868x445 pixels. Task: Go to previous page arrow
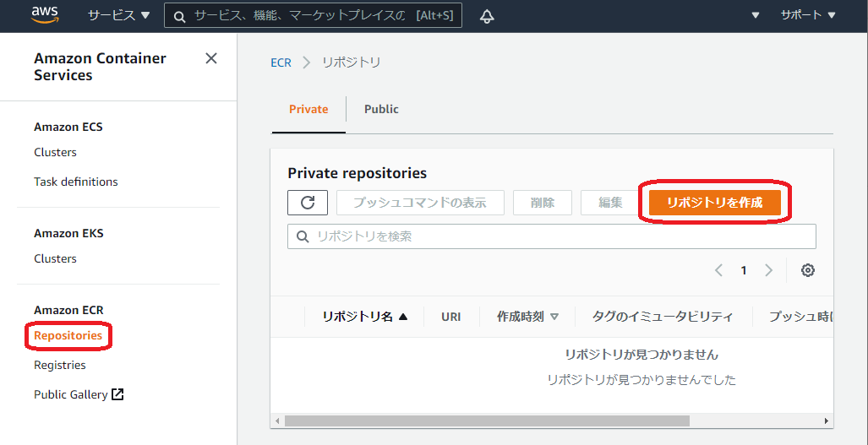tap(718, 270)
